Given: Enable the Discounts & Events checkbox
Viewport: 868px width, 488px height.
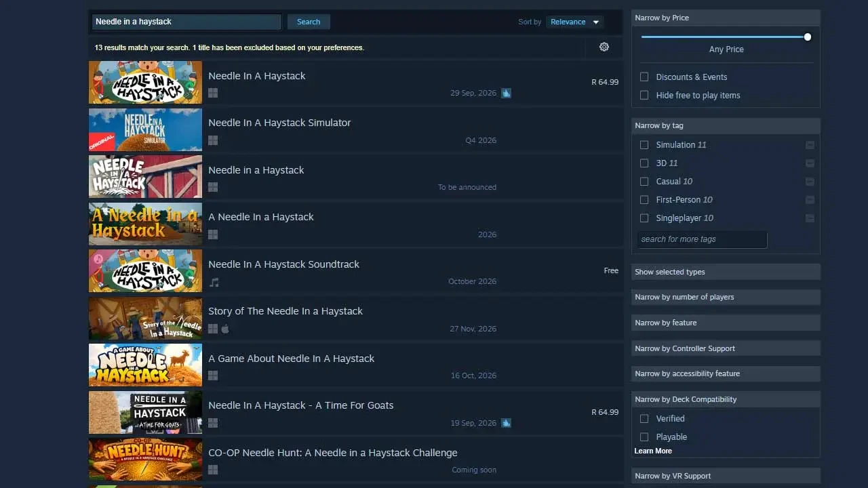Looking at the screenshot, I should click(644, 77).
